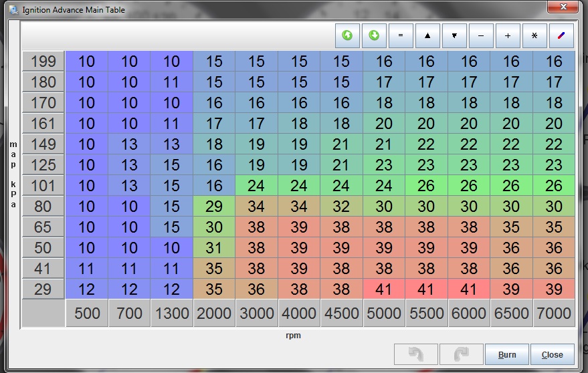This screenshot has width=588, height=373.
Task: Select the 65 kPa row header
Action: [43, 227]
